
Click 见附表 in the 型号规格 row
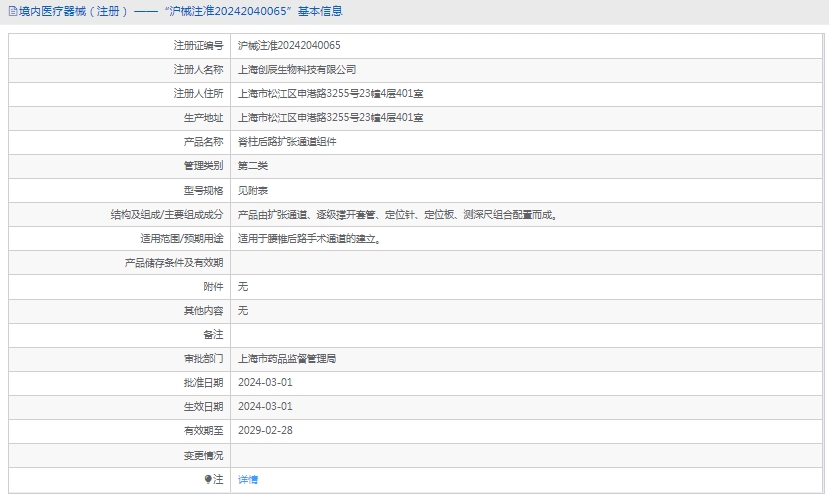pyautogui.click(x=253, y=190)
